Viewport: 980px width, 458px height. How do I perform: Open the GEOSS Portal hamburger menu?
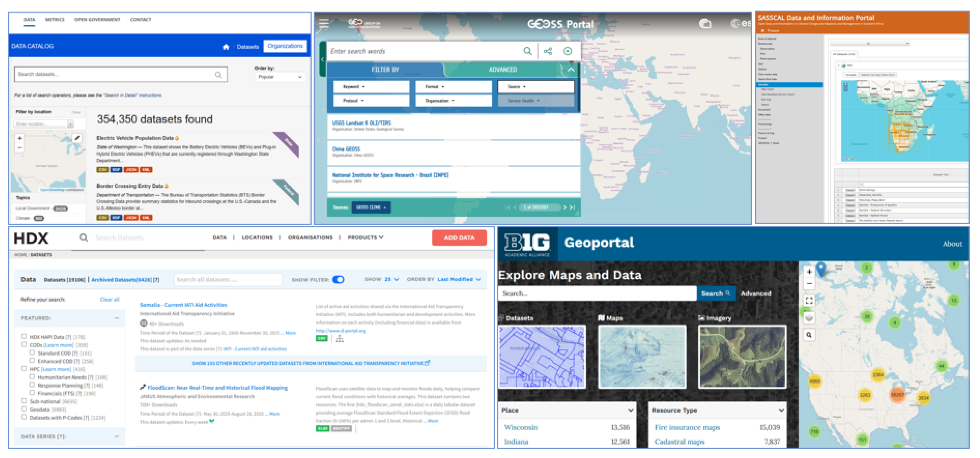(324, 23)
